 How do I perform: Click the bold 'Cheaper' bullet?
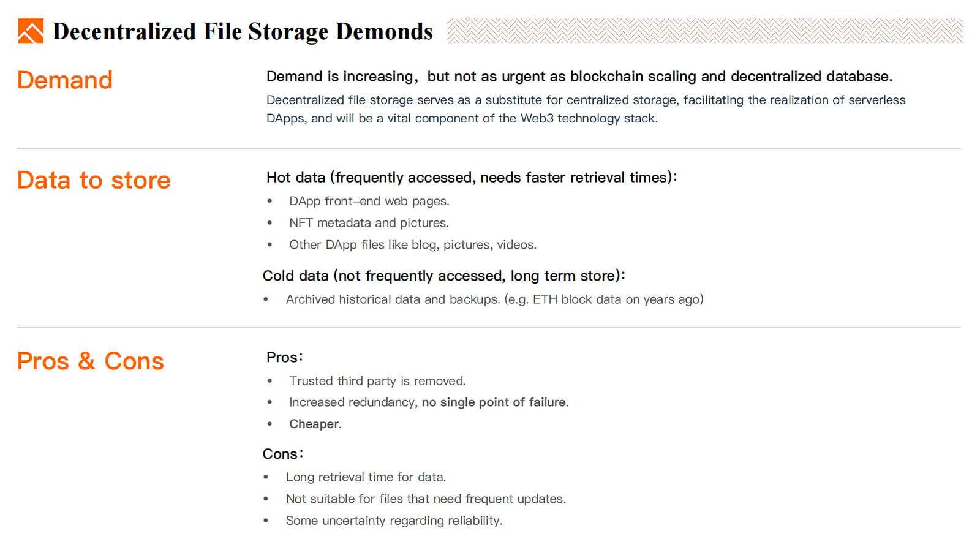click(x=314, y=424)
